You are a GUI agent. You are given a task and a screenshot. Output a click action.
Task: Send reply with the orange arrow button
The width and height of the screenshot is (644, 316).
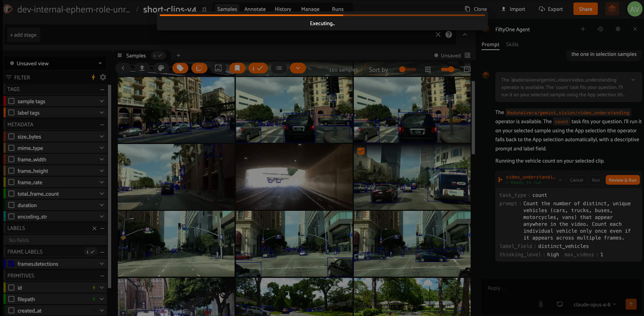(631, 304)
